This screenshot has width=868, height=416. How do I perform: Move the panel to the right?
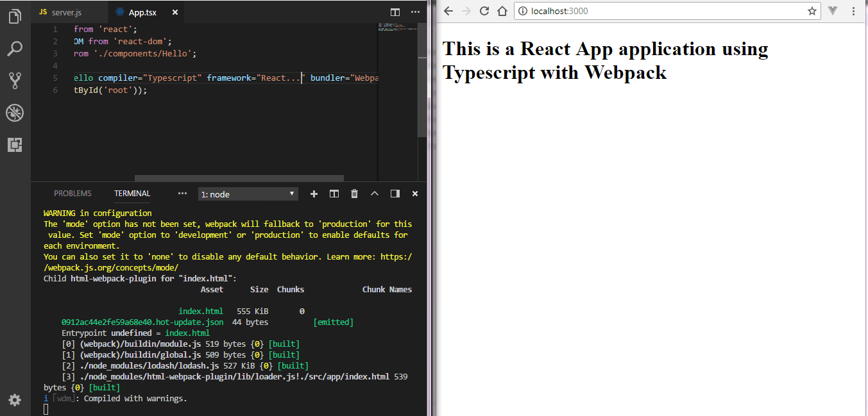click(395, 194)
